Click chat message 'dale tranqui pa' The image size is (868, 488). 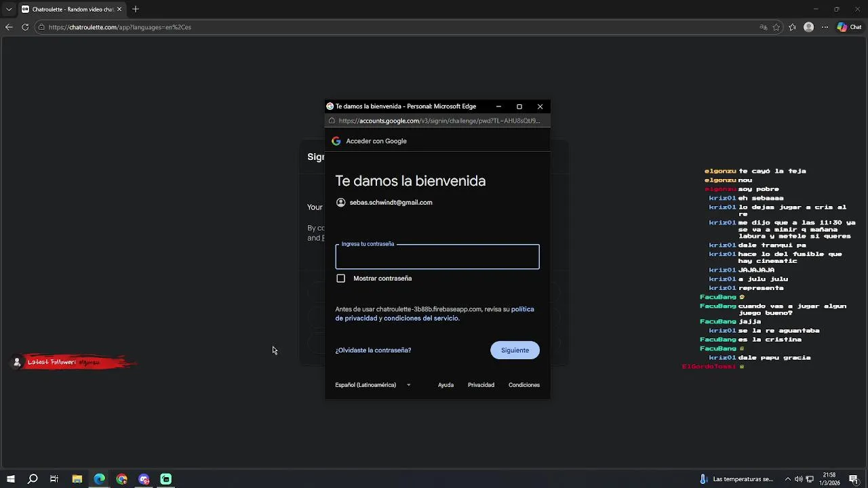click(772, 245)
